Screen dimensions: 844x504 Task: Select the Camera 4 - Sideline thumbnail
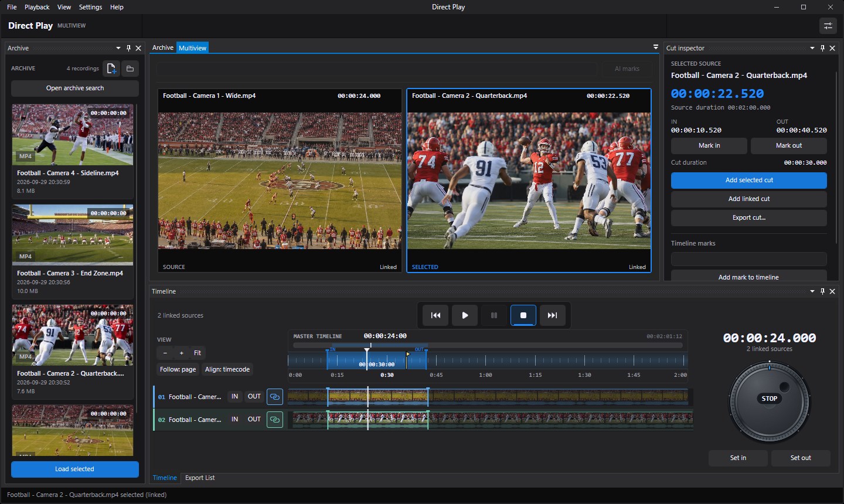coord(73,135)
